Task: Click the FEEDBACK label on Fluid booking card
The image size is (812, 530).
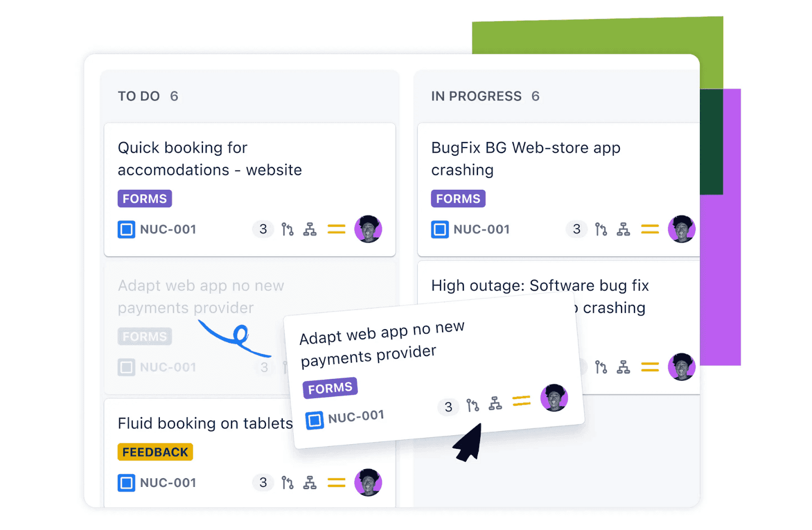Action: (x=155, y=451)
